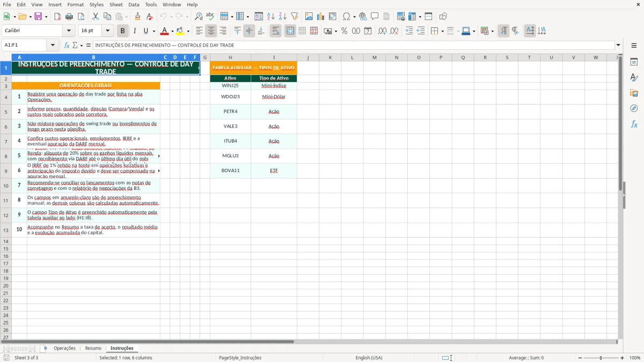Image resolution: width=644 pixels, height=362 pixels.
Task: Click the Insert Image icon
Action: 309,17
